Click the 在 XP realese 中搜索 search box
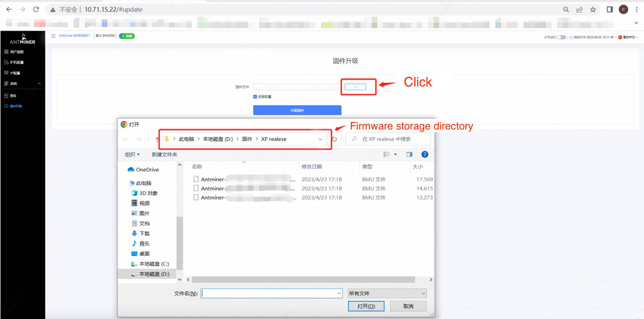 (388, 139)
